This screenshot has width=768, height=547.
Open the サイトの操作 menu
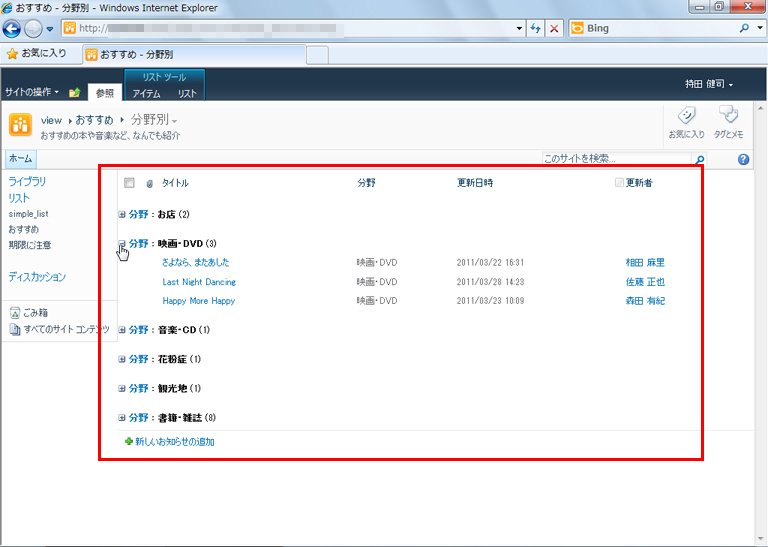32,92
